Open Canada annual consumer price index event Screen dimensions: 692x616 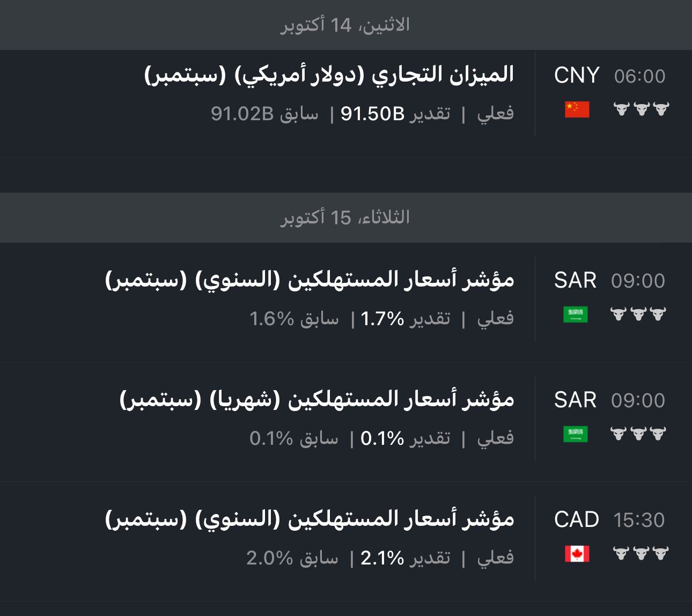(310, 519)
